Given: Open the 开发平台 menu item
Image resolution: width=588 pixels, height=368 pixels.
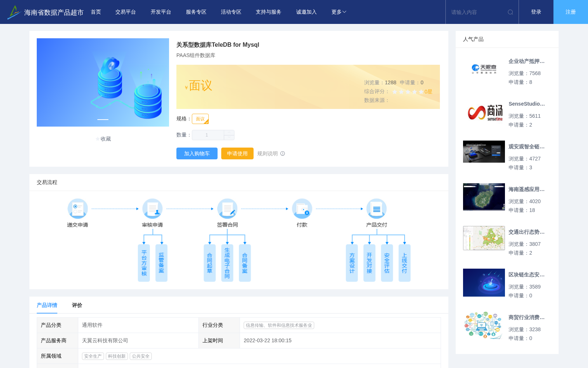Looking at the screenshot, I should click(x=161, y=12).
